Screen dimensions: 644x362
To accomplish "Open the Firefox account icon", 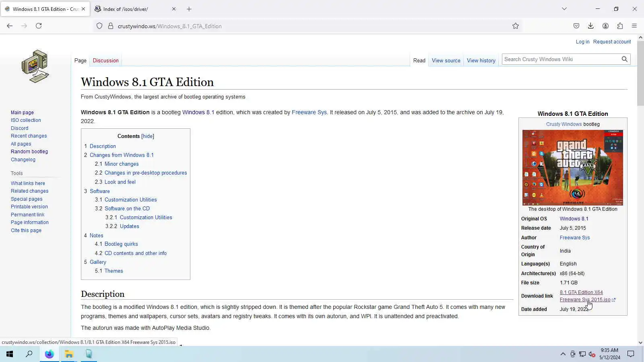I will click(x=605, y=26).
